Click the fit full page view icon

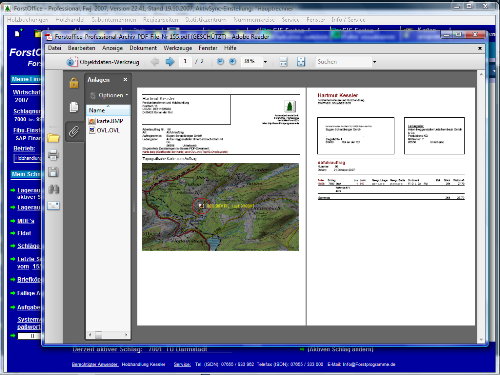tap(301, 62)
